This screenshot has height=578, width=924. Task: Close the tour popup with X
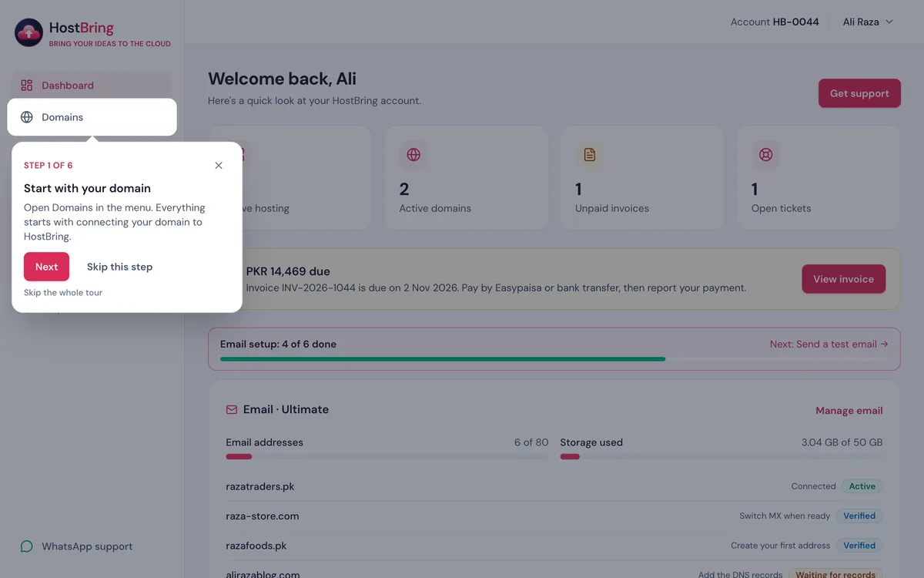(219, 166)
